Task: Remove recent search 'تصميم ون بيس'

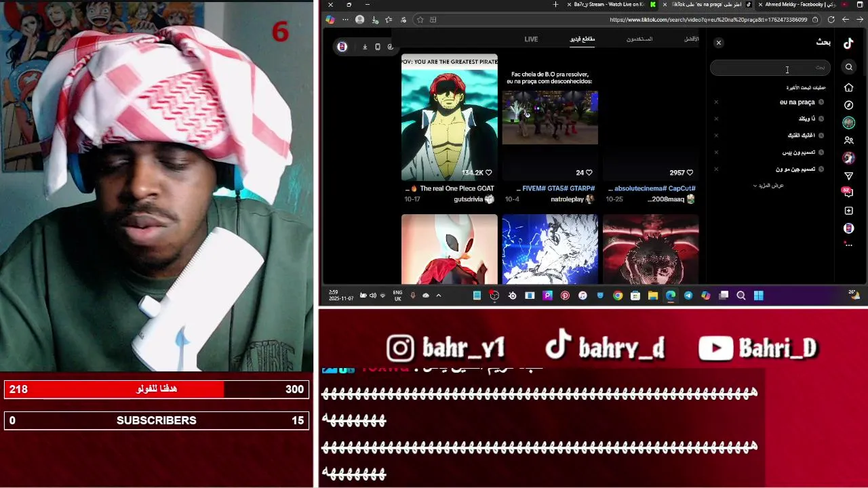Action: [x=716, y=152]
